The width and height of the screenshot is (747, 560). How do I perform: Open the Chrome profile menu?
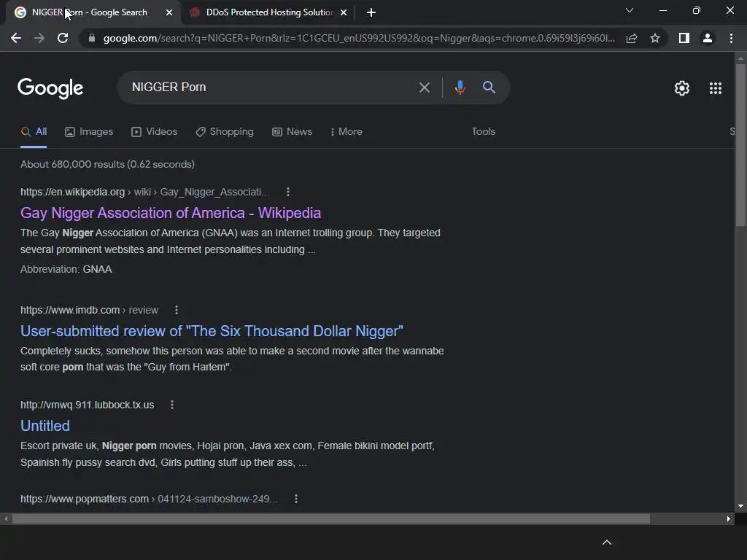click(x=708, y=38)
